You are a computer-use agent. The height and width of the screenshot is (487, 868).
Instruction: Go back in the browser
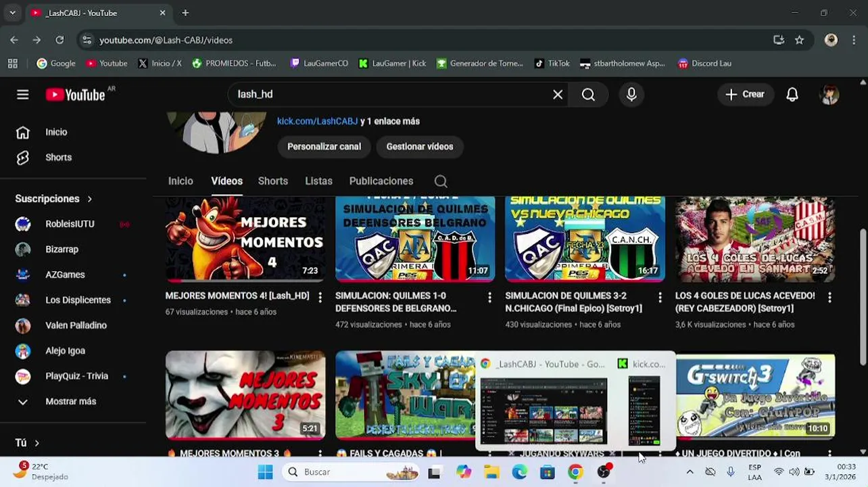14,40
